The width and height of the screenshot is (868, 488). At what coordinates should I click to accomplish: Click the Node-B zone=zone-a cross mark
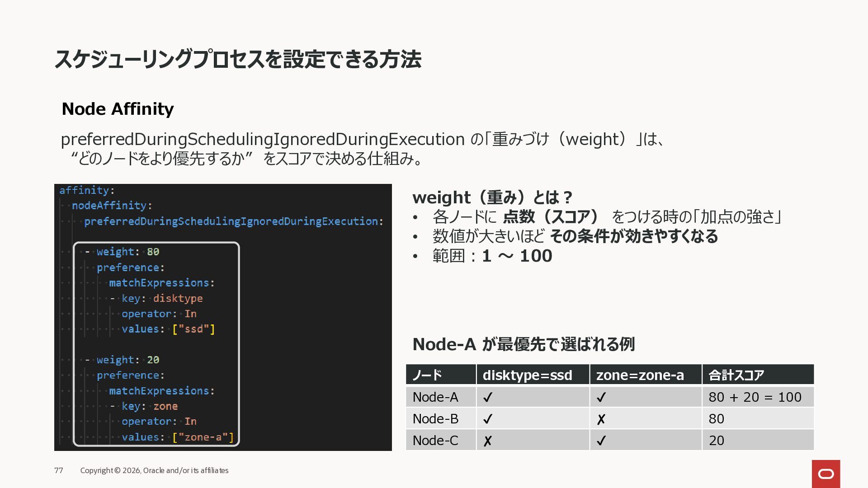(x=601, y=419)
